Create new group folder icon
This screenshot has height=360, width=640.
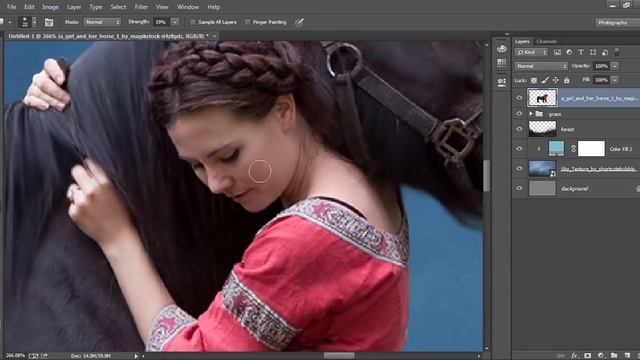coord(614,356)
